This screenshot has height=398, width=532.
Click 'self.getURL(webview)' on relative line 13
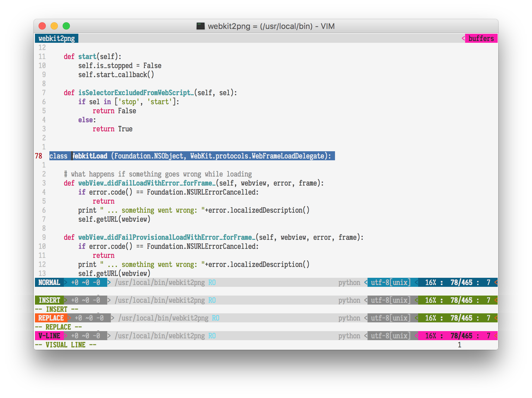point(114,273)
